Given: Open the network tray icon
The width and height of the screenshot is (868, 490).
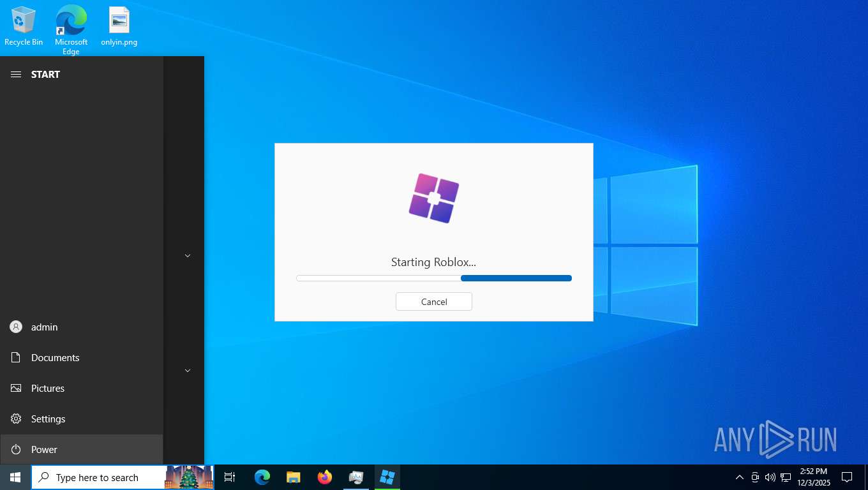Looking at the screenshot, I should point(786,477).
